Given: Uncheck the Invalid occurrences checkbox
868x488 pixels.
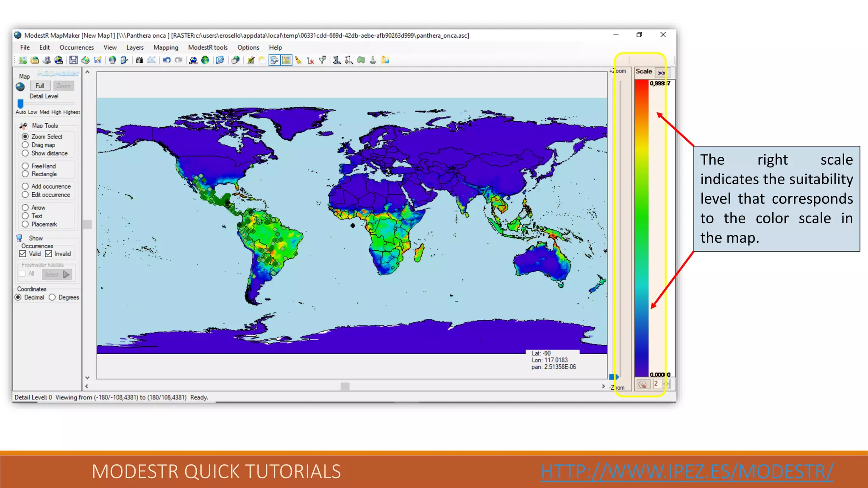Looking at the screenshot, I should [48, 254].
